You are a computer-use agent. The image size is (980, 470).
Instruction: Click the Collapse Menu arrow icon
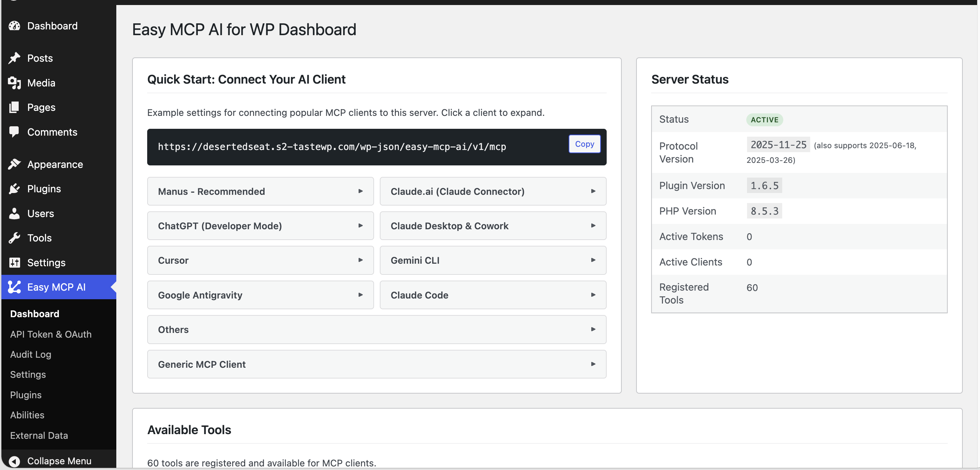coord(14,461)
